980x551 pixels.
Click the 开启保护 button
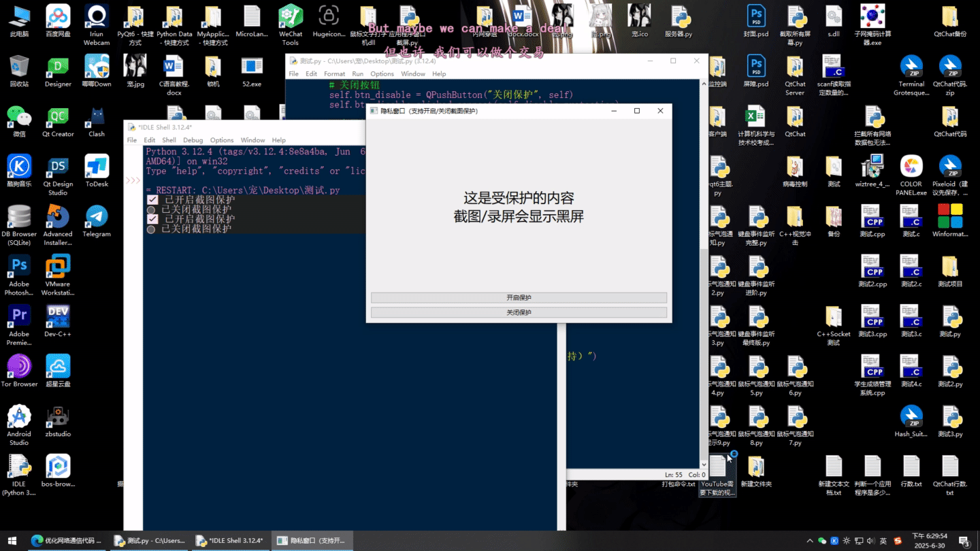tap(518, 297)
